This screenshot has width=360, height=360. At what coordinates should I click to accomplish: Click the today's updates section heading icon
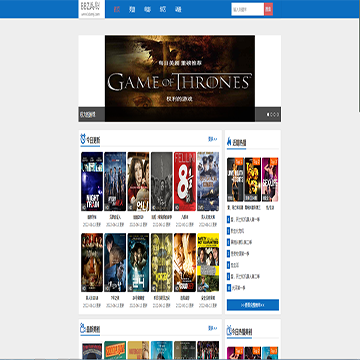[83, 139]
